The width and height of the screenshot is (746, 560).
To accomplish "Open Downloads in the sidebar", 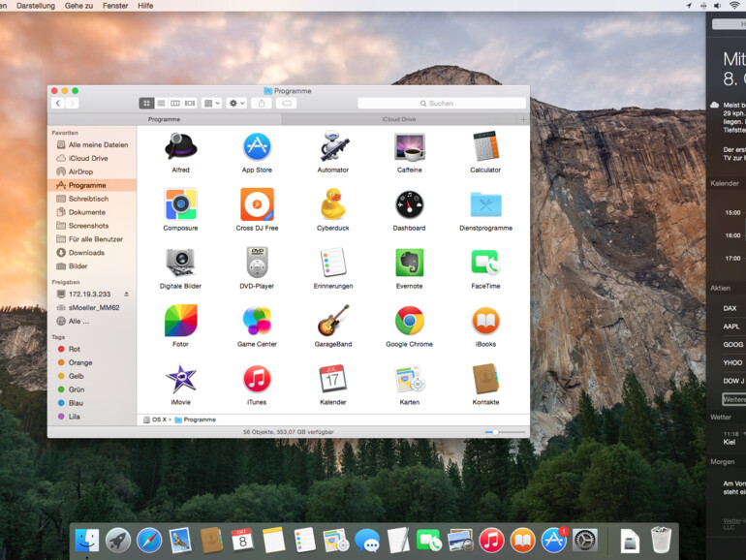I will click(92, 253).
